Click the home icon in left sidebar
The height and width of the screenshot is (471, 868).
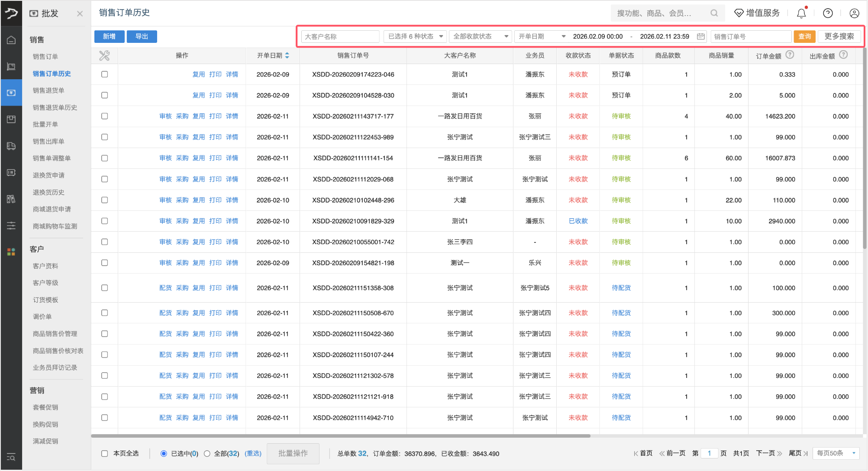tap(11, 39)
